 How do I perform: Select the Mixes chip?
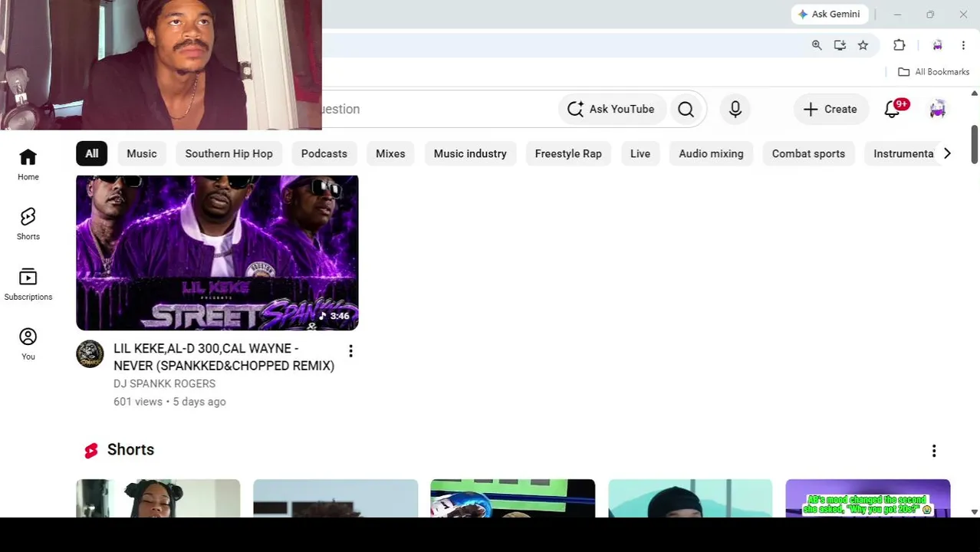[x=390, y=153]
